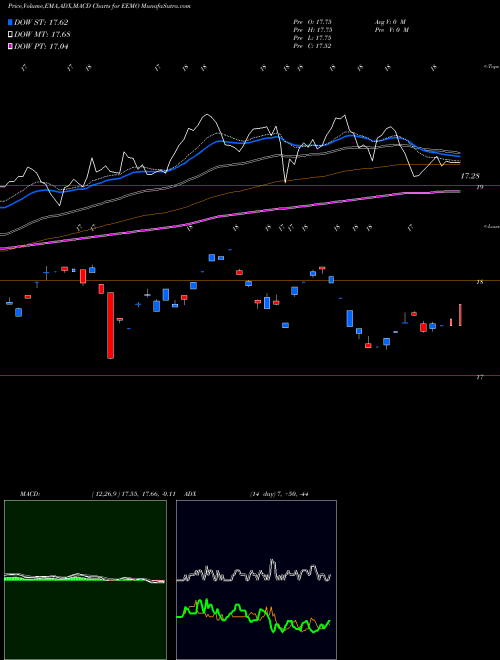The height and width of the screenshot is (660, 500).
Task: Click the white DOW MT legend swatch
Action: coord(11,35)
